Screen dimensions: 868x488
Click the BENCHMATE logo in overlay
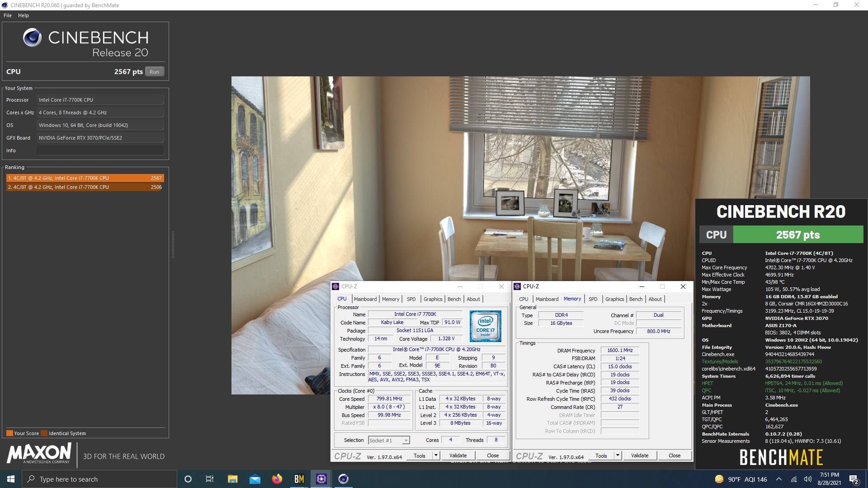tap(781, 457)
